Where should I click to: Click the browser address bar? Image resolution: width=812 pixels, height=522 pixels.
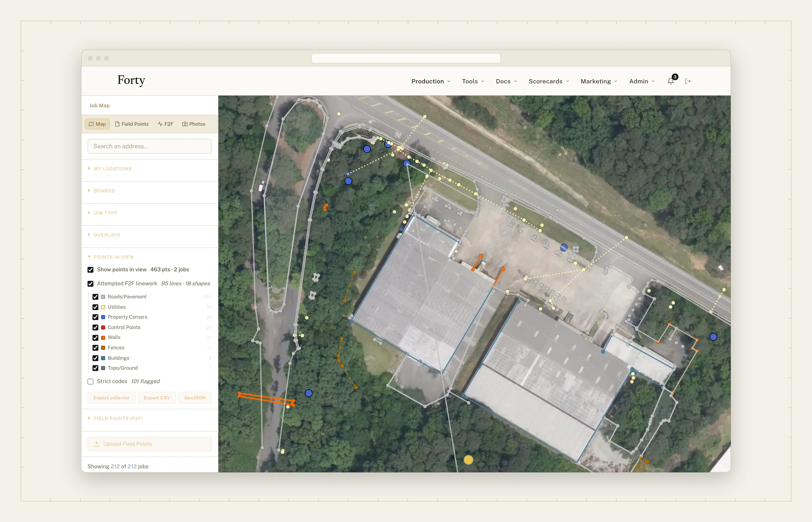click(406, 58)
